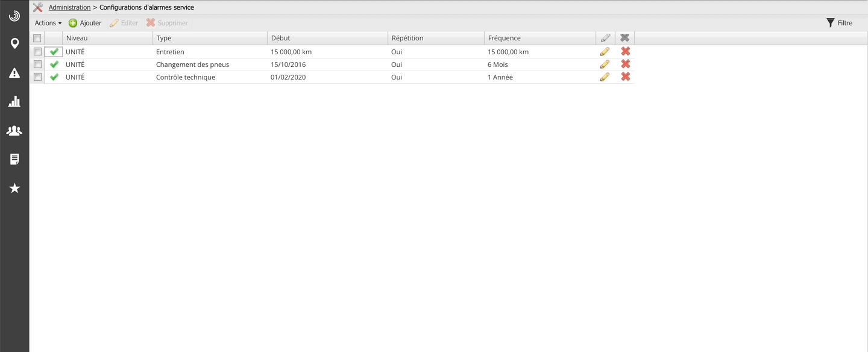Image resolution: width=868 pixels, height=352 pixels.
Task: Open the warning triangle alerts icon
Action: point(14,73)
